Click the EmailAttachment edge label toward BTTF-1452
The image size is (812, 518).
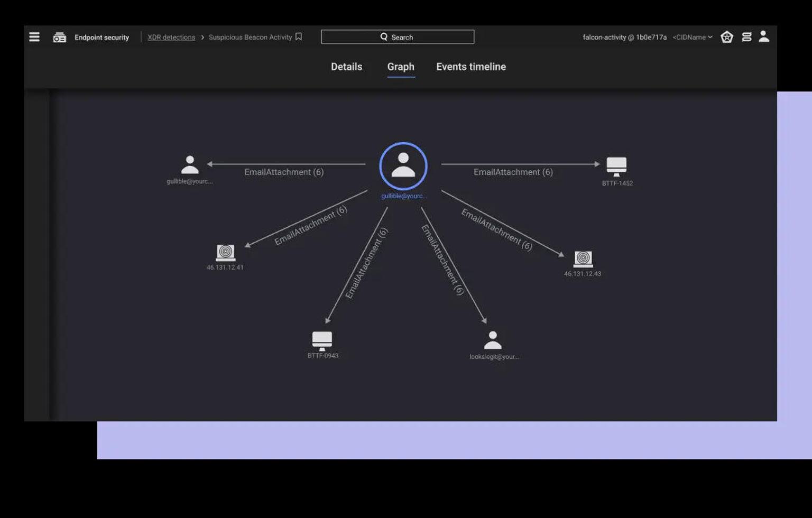point(513,172)
